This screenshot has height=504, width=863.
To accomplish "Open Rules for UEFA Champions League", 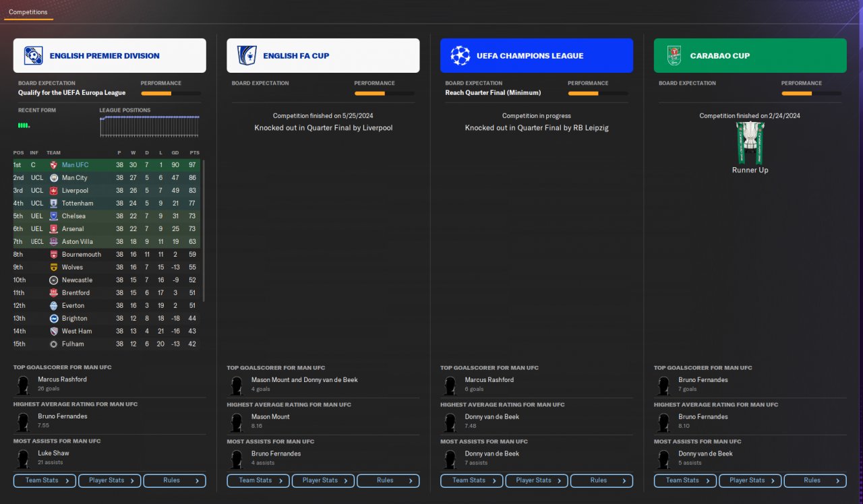I will [602, 480].
